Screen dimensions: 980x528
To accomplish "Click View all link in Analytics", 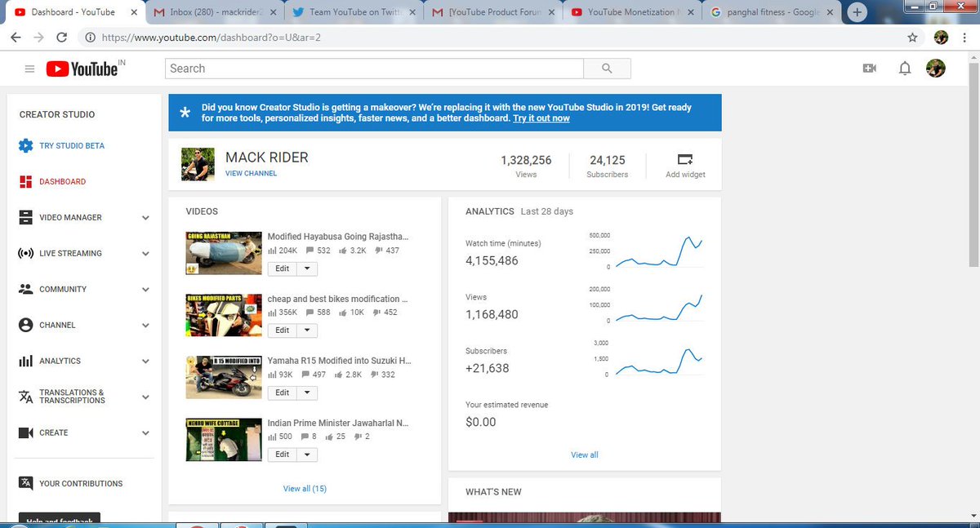I will coord(585,455).
